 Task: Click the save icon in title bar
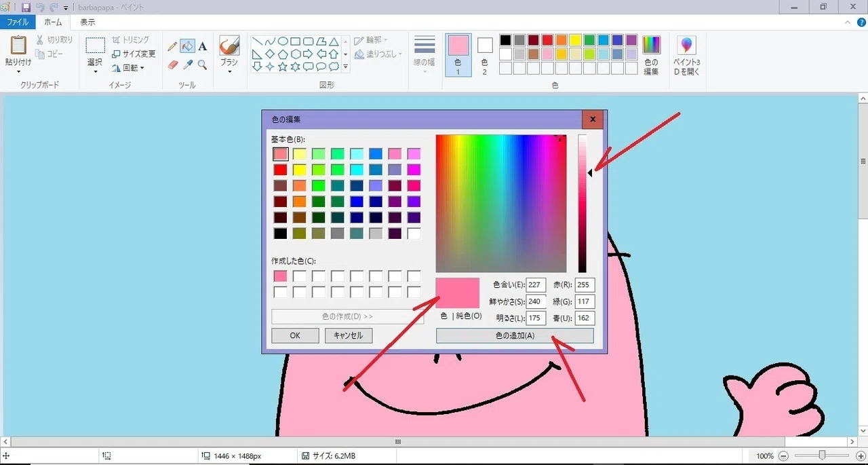click(26, 7)
